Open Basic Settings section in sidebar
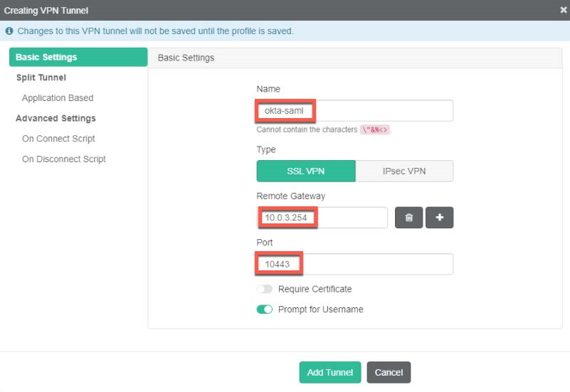Screen dimensions: 570x392 point(46,57)
